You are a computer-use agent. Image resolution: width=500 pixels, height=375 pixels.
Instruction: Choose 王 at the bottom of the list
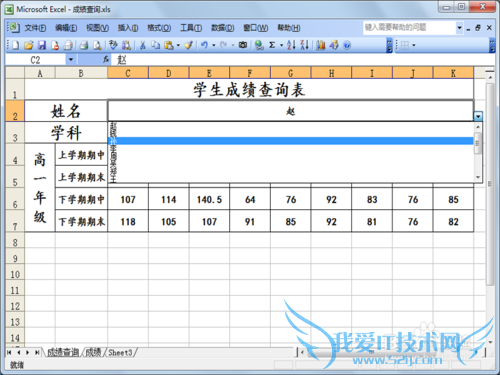coord(291,179)
